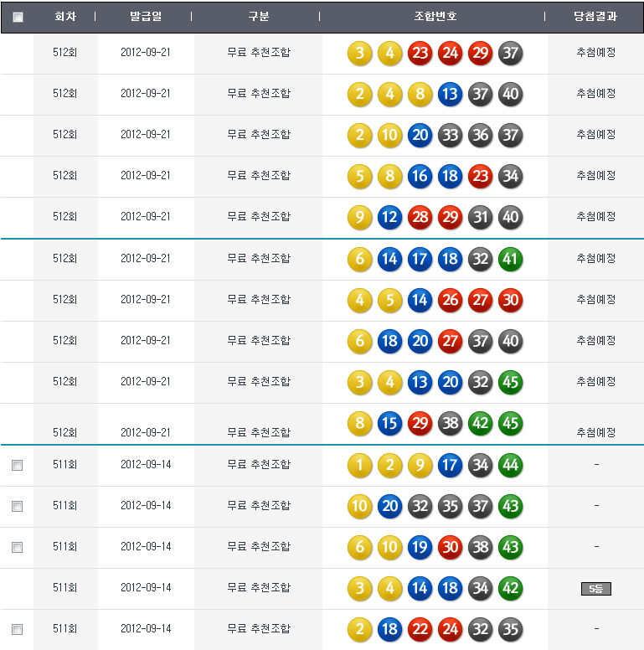The height and width of the screenshot is (650, 644).
Task: Click the 발급일 column header
Action: coord(146,17)
